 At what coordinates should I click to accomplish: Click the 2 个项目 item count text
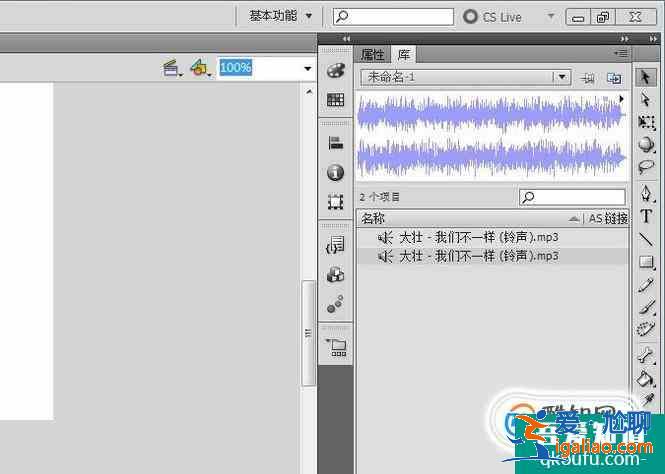[380, 197]
